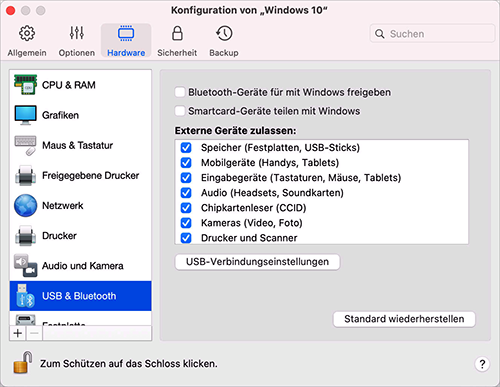
Task: Select the Freigegebene Drucker label
Action: pyautogui.click(x=90, y=176)
